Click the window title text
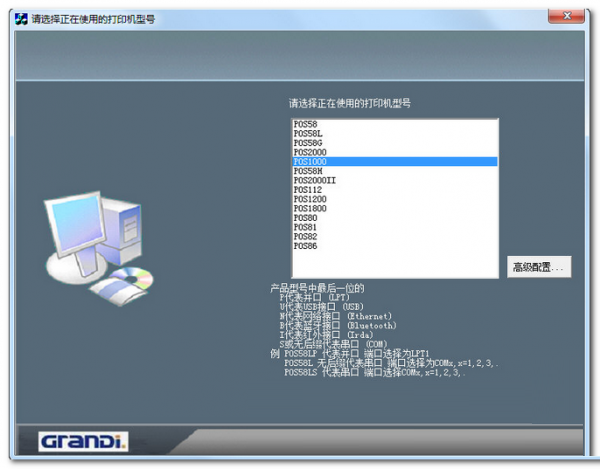Screen dimensions: 600x469 tap(94, 19)
